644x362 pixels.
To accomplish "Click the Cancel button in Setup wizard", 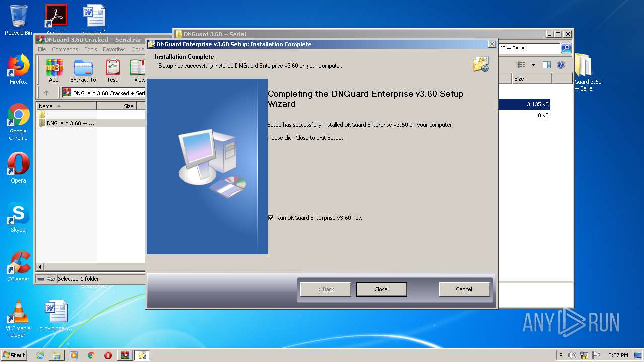I will [464, 289].
